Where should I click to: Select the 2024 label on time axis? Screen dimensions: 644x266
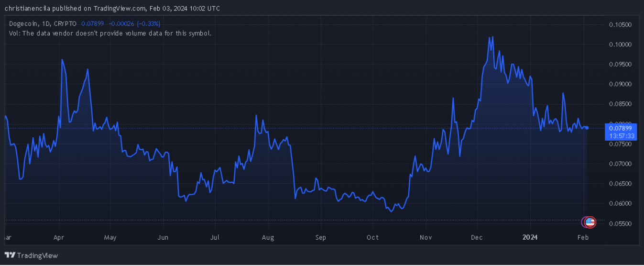[x=530, y=237]
